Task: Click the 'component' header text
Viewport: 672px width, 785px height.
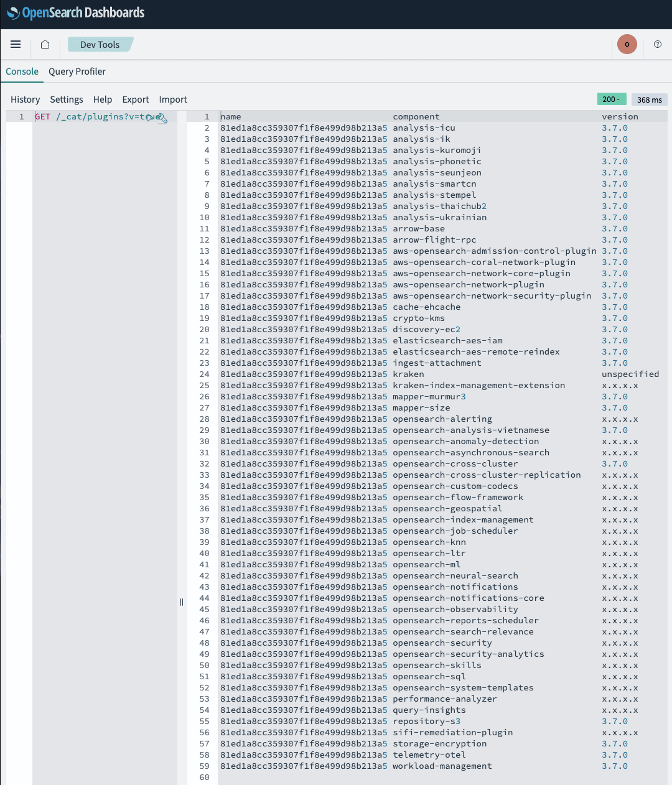Action: (416, 116)
